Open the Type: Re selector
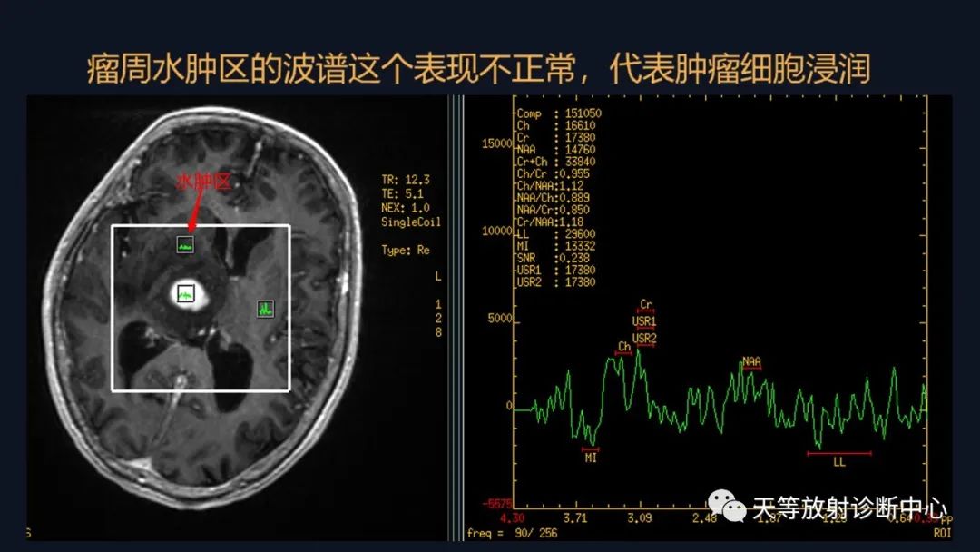980x552 pixels. (403, 249)
